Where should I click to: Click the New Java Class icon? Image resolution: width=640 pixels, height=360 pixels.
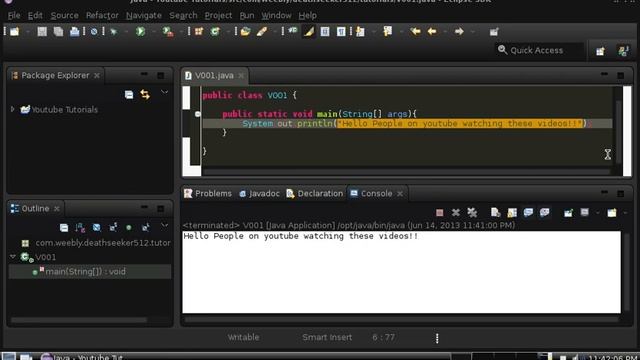click(x=215, y=32)
